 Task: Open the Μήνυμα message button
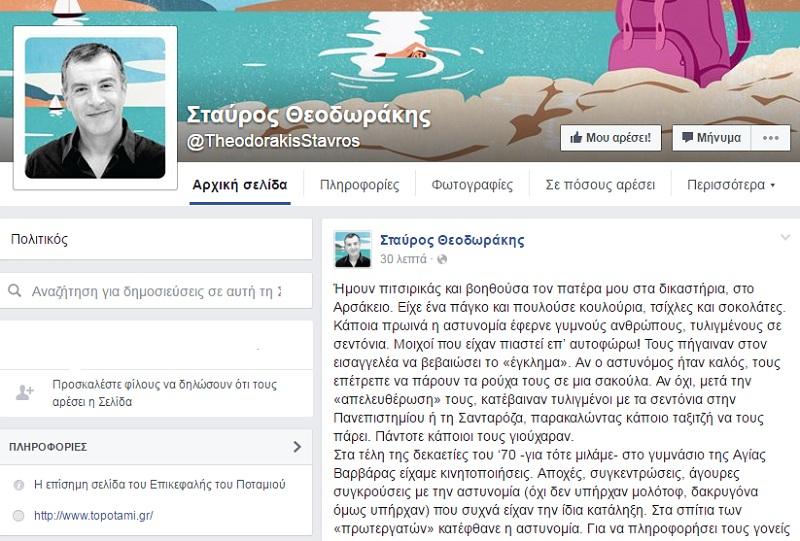[711, 138]
